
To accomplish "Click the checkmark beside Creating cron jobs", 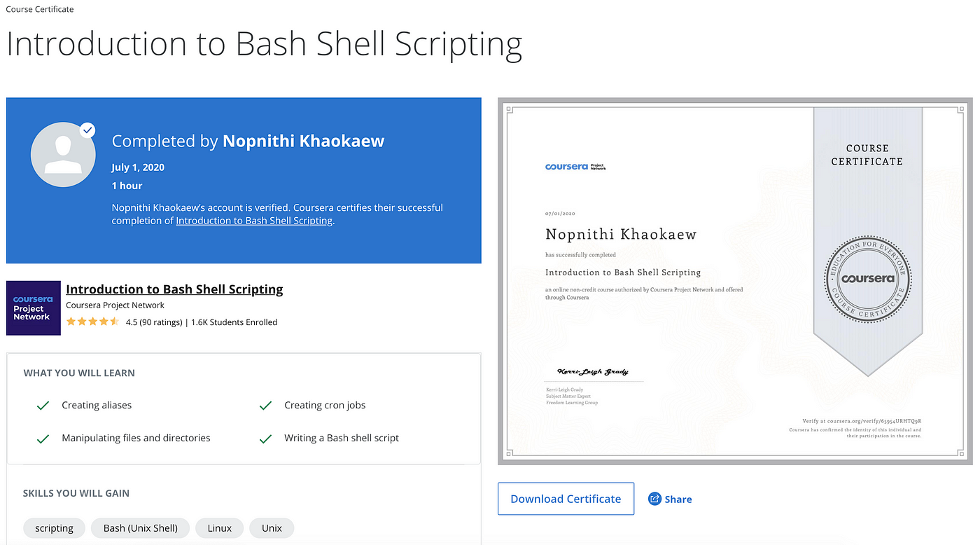I will coord(265,406).
